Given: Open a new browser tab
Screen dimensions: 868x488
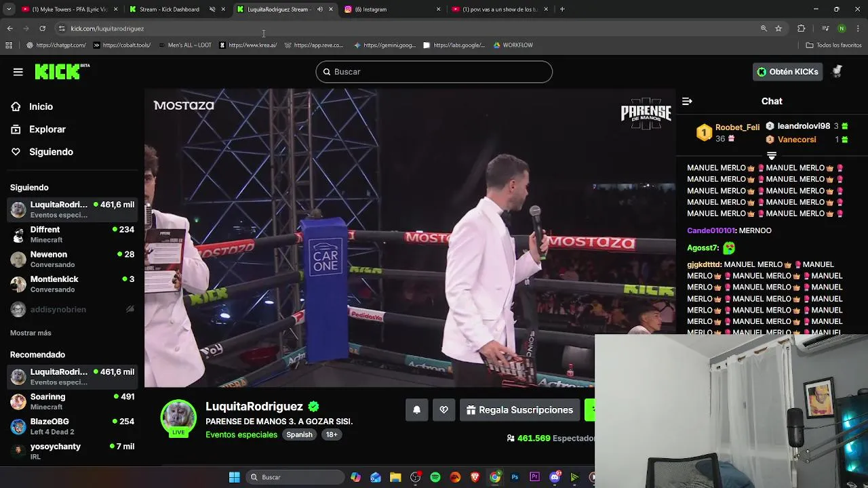Looking at the screenshot, I should pyautogui.click(x=562, y=9).
